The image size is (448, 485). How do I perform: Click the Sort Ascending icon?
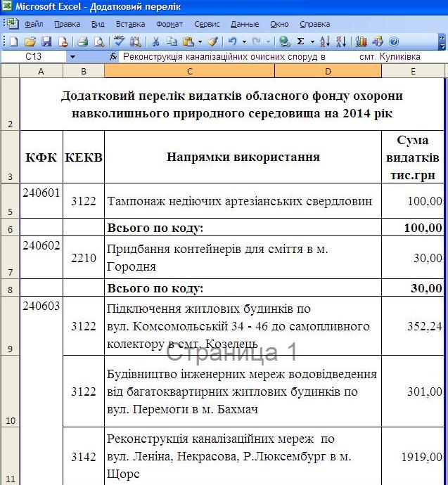point(324,41)
